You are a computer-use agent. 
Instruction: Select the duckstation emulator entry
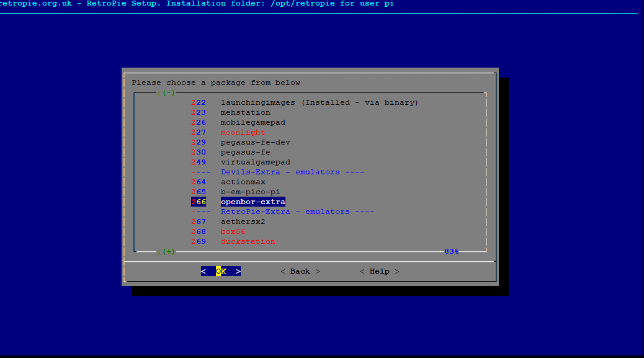point(248,241)
